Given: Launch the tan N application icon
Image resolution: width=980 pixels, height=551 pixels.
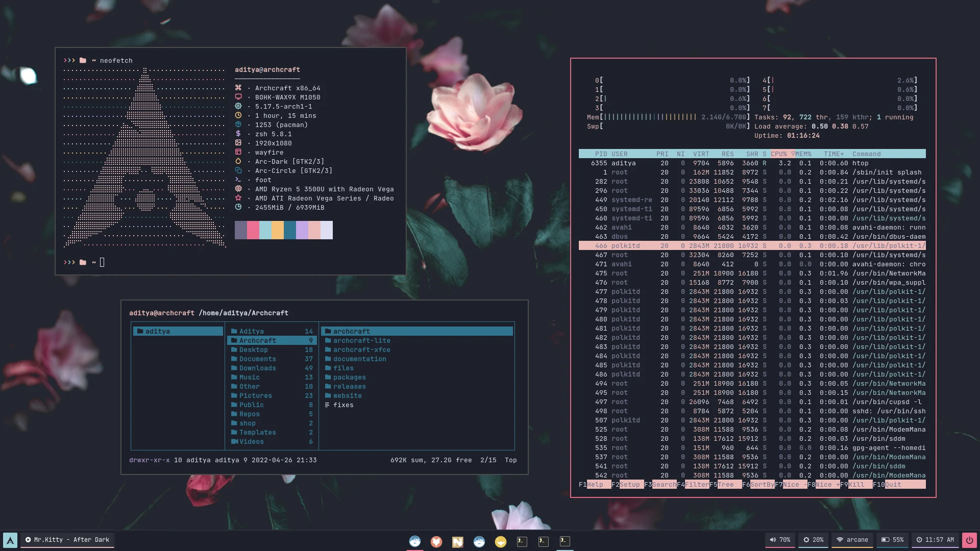Looking at the screenshot, I should 458,541.
